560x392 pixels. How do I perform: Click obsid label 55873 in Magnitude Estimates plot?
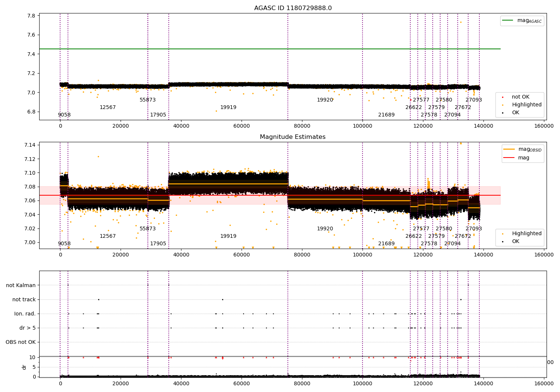tap(148, 229)
